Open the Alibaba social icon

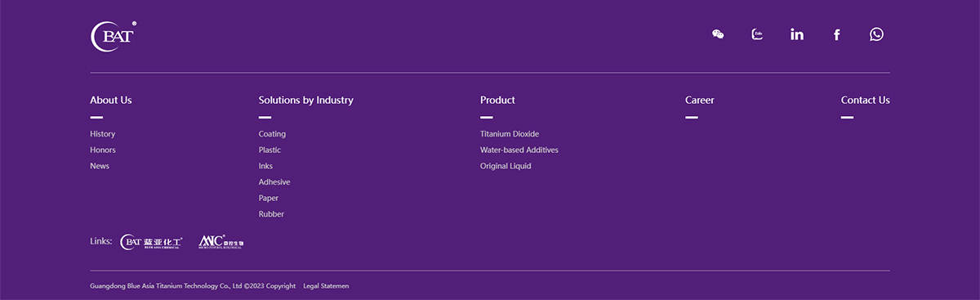point(757,34)
